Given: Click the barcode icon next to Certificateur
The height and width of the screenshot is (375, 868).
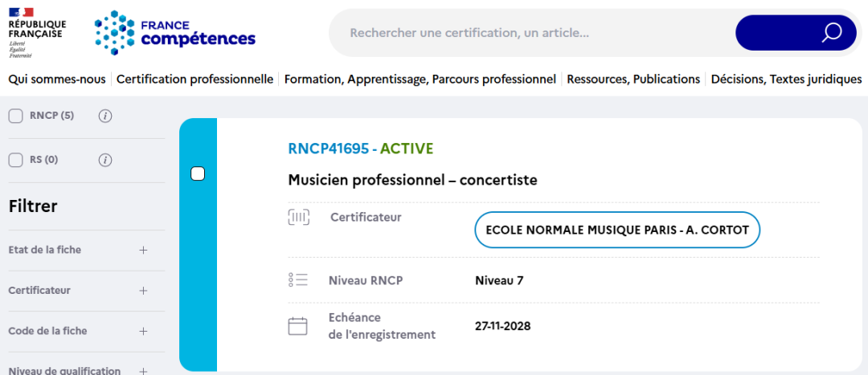Looking at the screenshot, I should [298, 218].
